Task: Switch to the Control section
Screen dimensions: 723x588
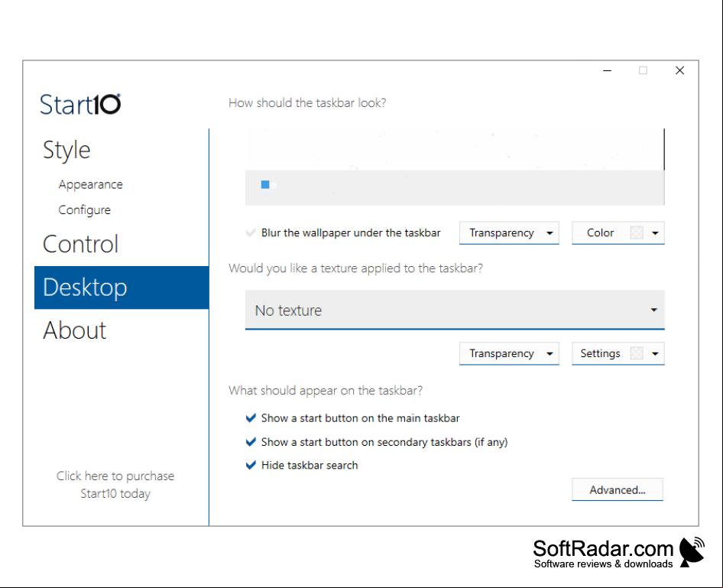Action: point(81,244)
